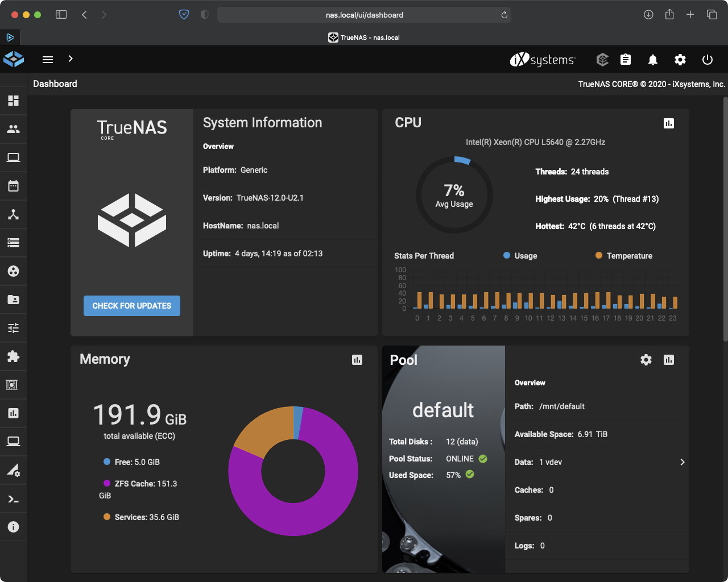
Task: Click the Used Space 57% check icon
Action: pyautogui.click(x=470, y=474)
